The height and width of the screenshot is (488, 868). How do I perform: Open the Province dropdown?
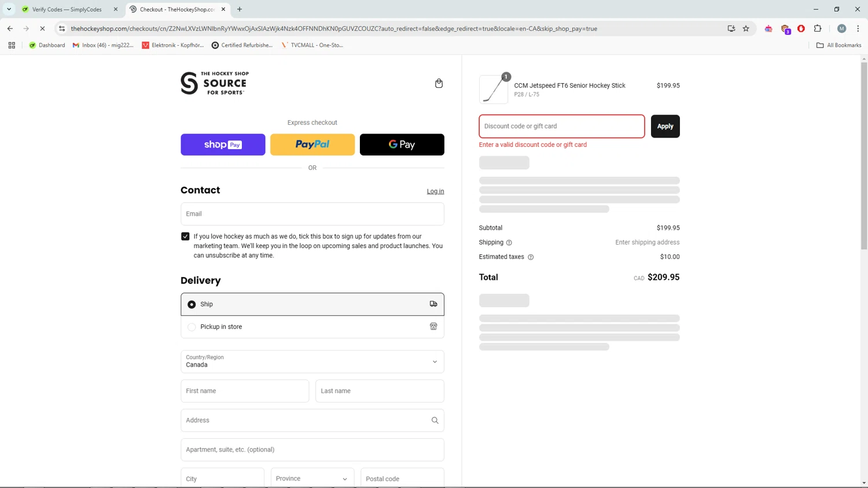(312, 478)
